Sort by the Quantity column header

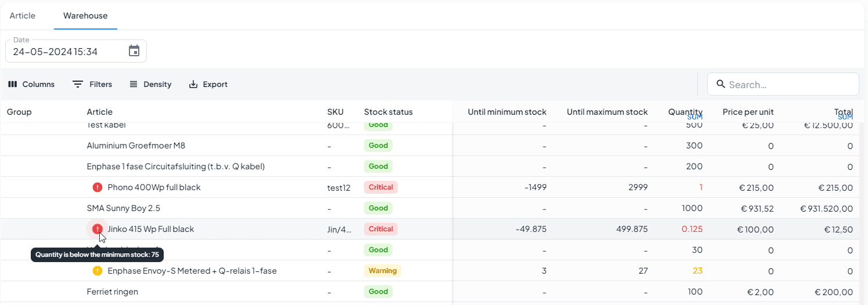(x=685, y=112)
